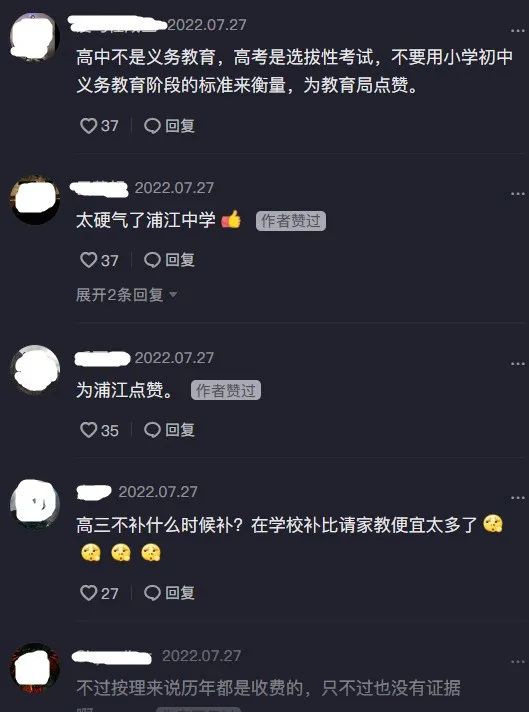Screen dimensions: 529x712
Task: Open avatar of 高三不补什么时候补 commenter
Action: coord(35,504)
